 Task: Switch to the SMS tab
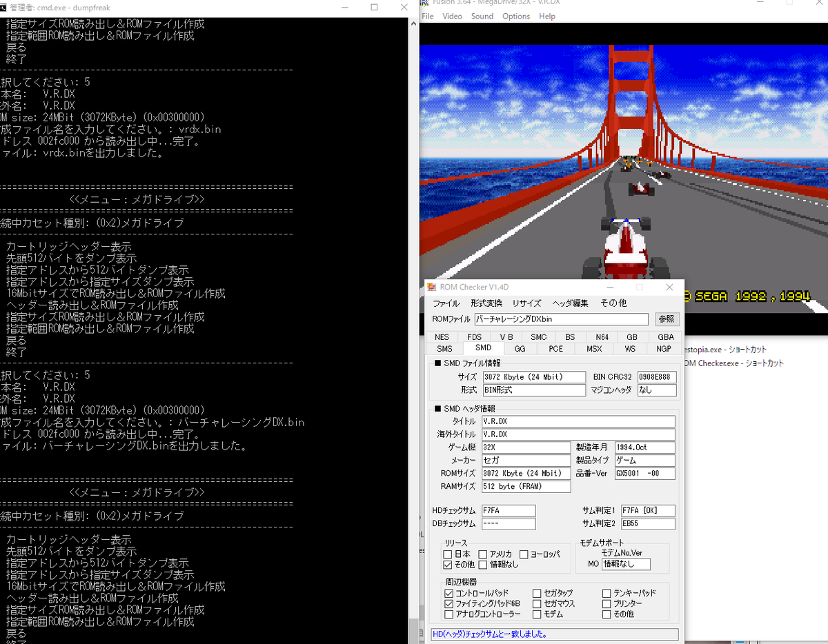click(445, 349)
